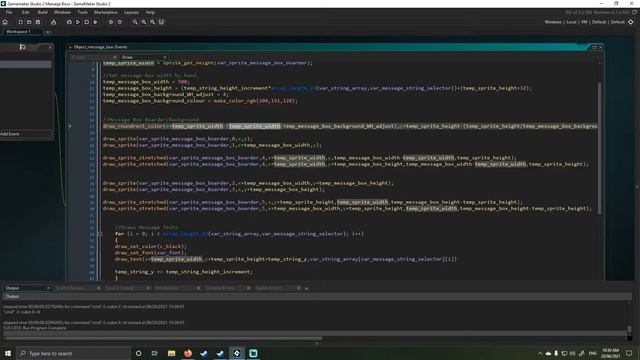Open the bottom panel tabs dropdown arrow
This screenshot has height=360, width=640.
[x=307, y=289]
